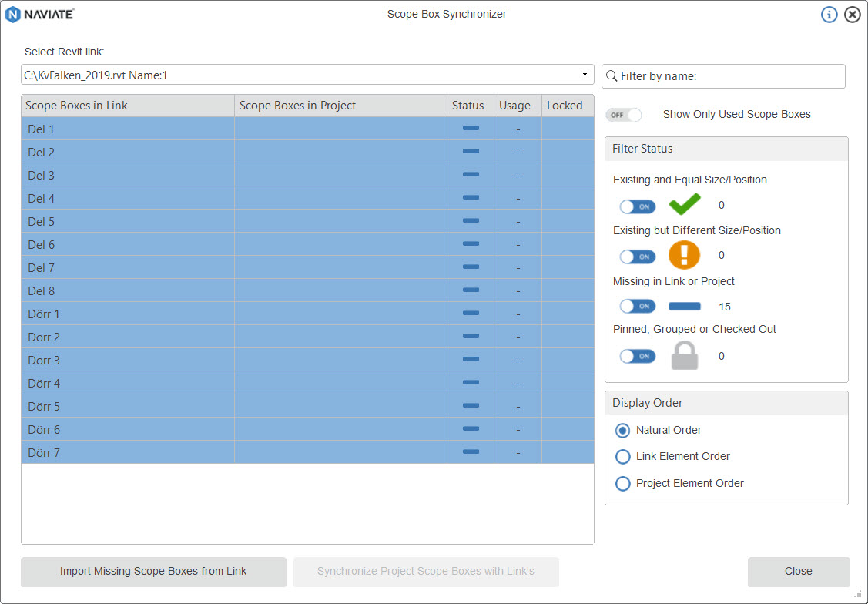Click Import Missing Scope Boxes from Link
Screen dimensions: 868x604
pos(153,572)
